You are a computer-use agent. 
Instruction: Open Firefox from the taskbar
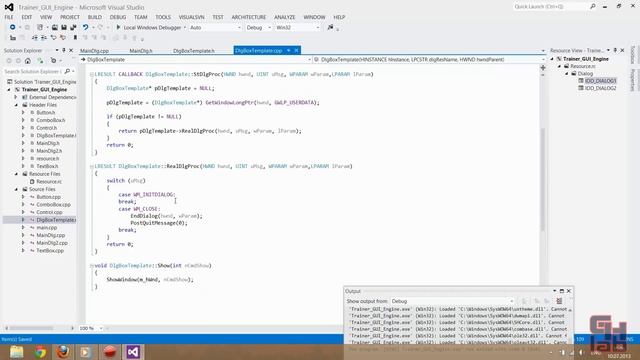click(63, 352)
